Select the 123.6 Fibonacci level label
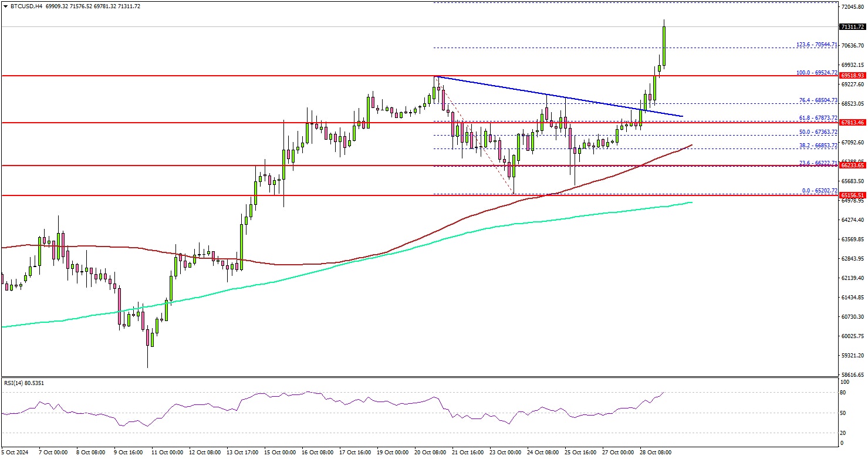Image resolution: width=868 pixels, height=459 pixels. pyautogui.click(x=815, y=44)
